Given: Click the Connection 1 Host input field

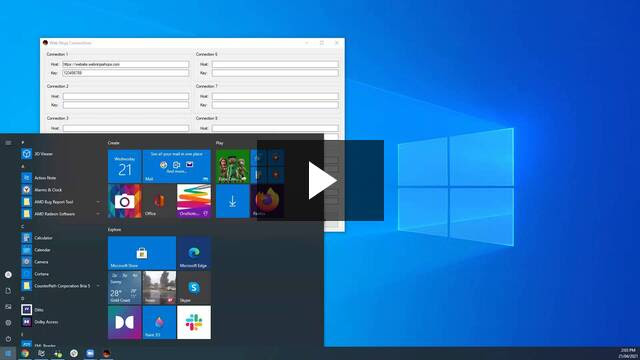Looking at the screenshot, I should tap(125, 64).
